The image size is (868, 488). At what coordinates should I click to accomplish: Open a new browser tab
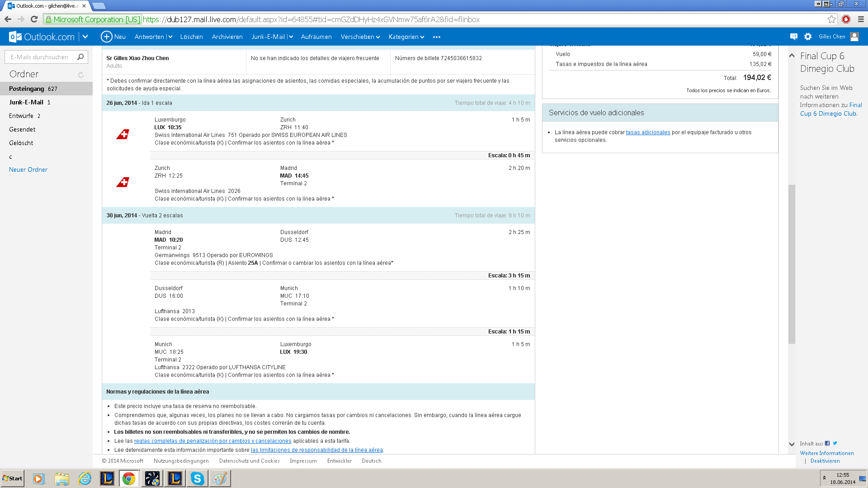coord(99,6)
